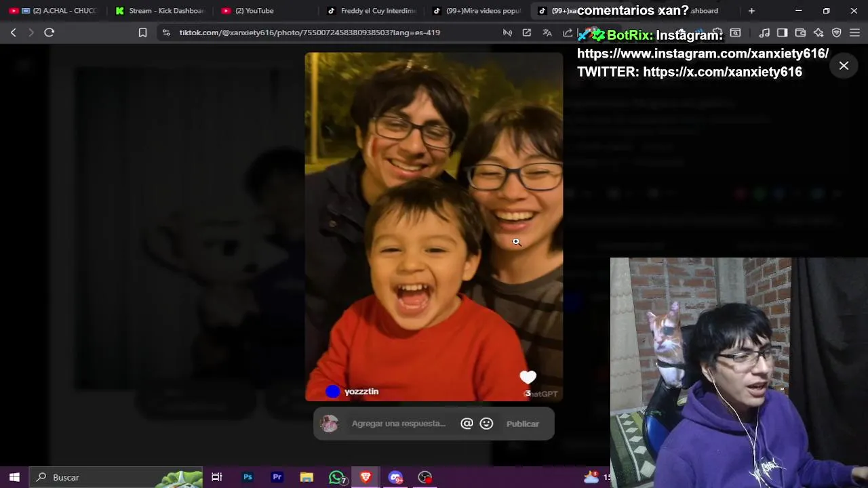The image size is (868, 488).
Task: Go back with the browser back arrow
Action: pyautogui.click(x=13, y=33)
